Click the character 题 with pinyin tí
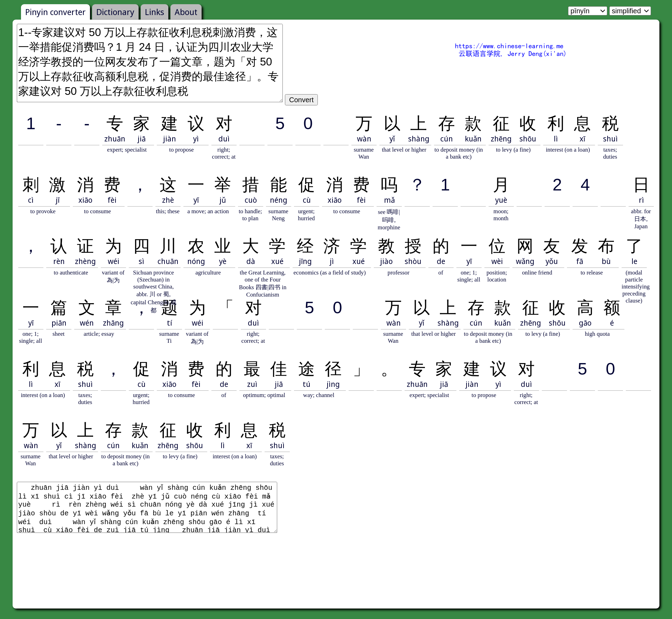Screen dimensions: 672x619 pos(169,308)
